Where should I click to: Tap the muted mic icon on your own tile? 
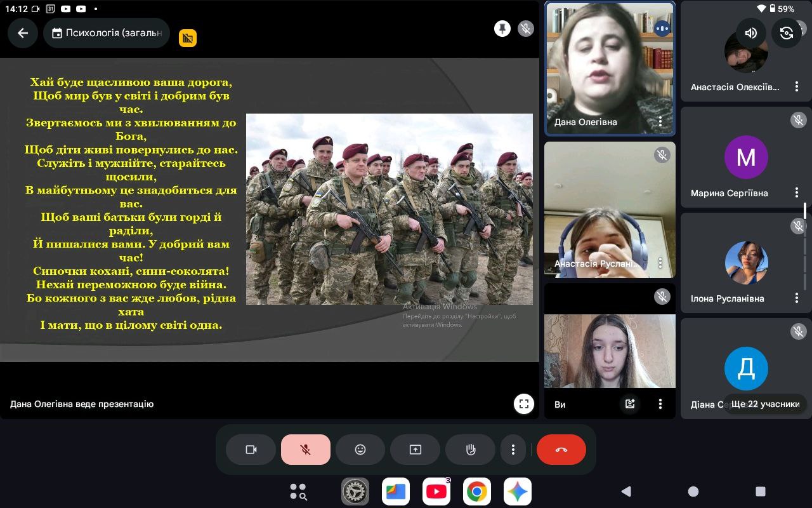click(x=662, y=297)
